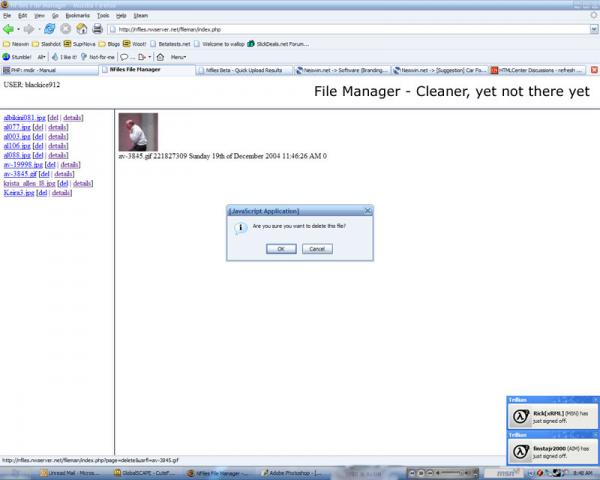Confirm deletion with the OK button
This screenshot has height=480, width=600.
click(281, 249)
